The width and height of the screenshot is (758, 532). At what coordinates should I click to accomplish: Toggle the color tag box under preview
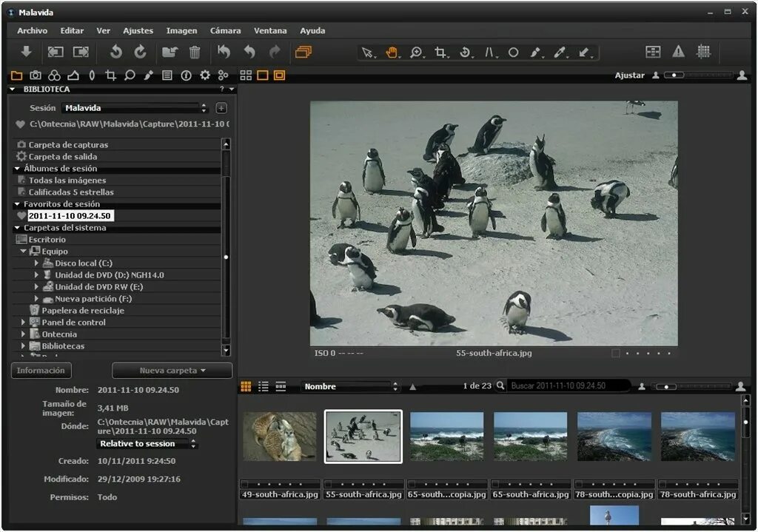point(615,354)
